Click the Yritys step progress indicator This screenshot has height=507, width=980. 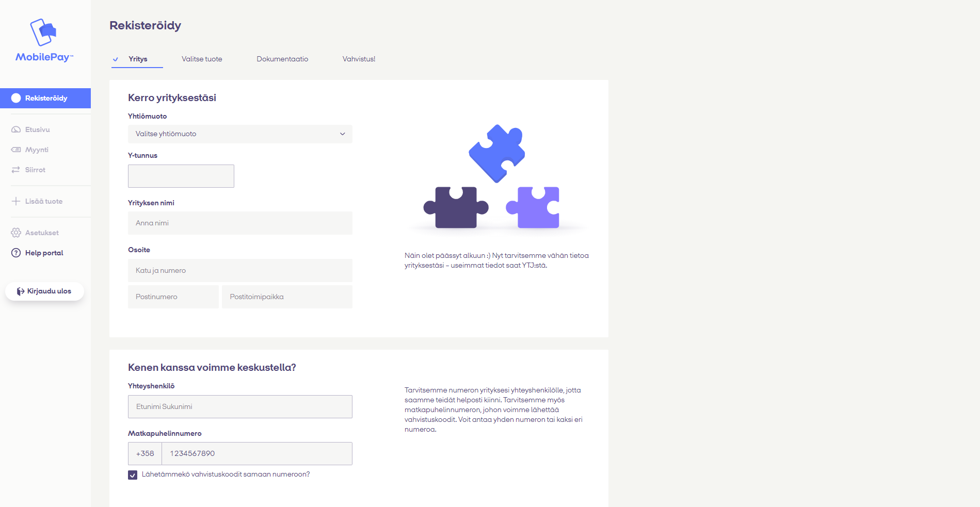tap(137, 59)
